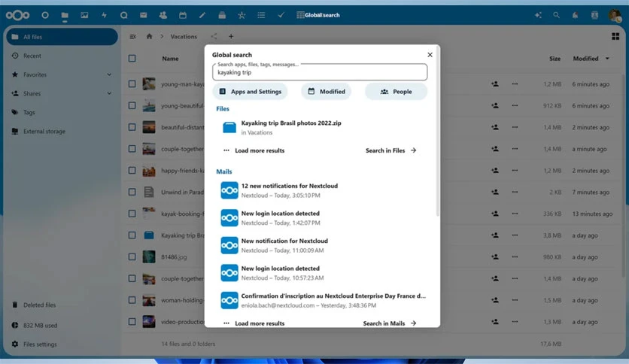Open '12 new notifications for Nextcloud' mail
Image resolution: width=629 pixels, height=364 pixels.
(320, 190)
